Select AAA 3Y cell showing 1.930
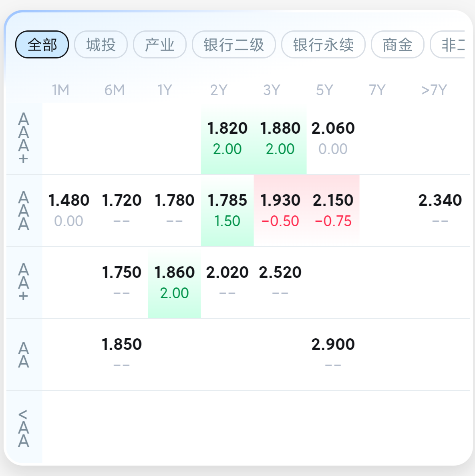Image resolution: width=475 pixels, height=476 pixels. (280, 210)
